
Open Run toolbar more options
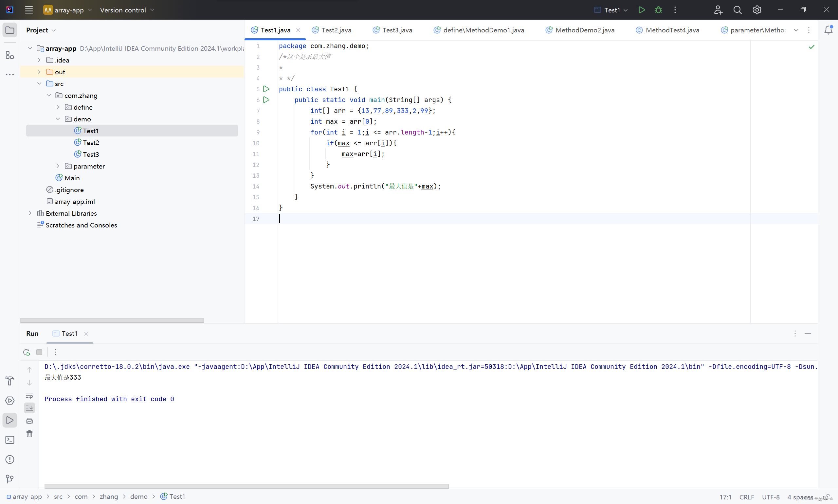56,352
